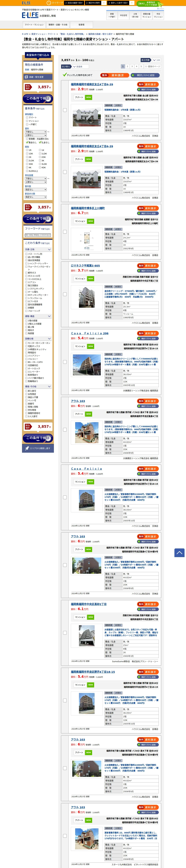Add 博多区上川端町 listing to 検討リスト
Viewport: 186px width, 868px height.
pos(148,213)
